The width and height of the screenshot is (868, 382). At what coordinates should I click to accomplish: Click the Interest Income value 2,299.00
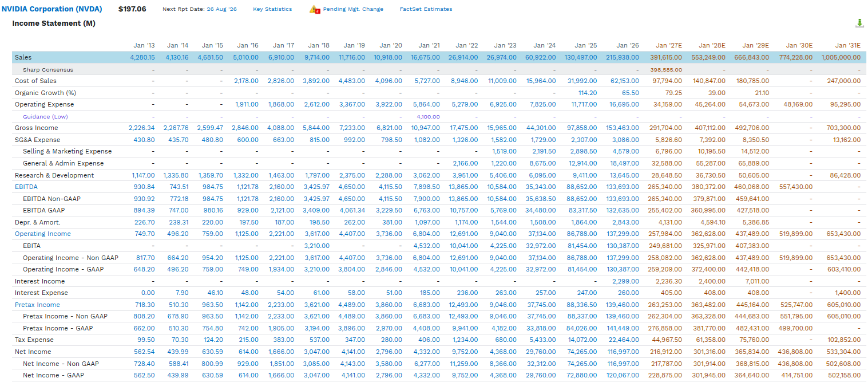625,281
